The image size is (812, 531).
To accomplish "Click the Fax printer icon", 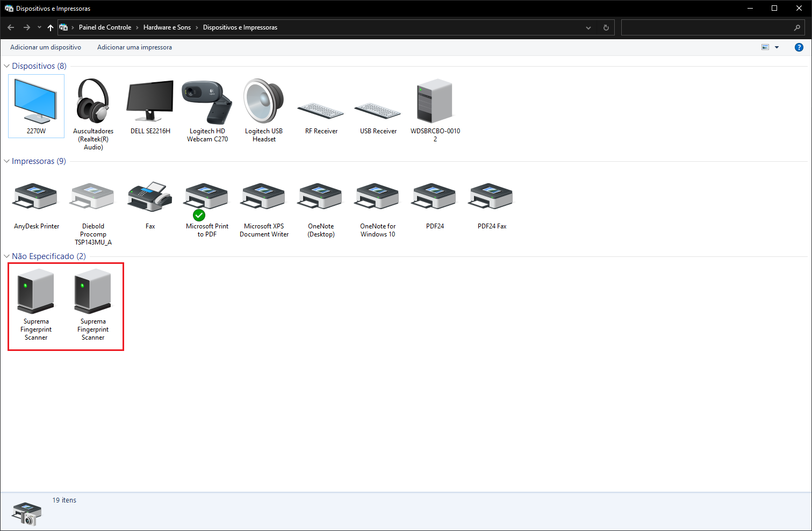I will [x=150, y=197].
